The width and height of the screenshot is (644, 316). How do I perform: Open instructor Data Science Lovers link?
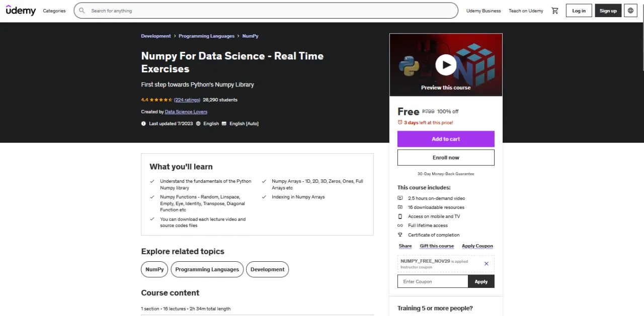click(x=186, y=112)
